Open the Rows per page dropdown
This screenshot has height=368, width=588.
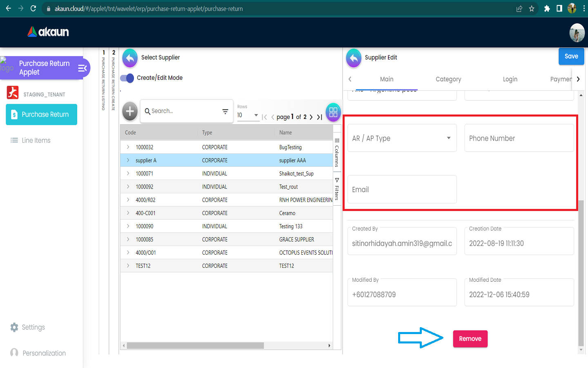point(248,115)
